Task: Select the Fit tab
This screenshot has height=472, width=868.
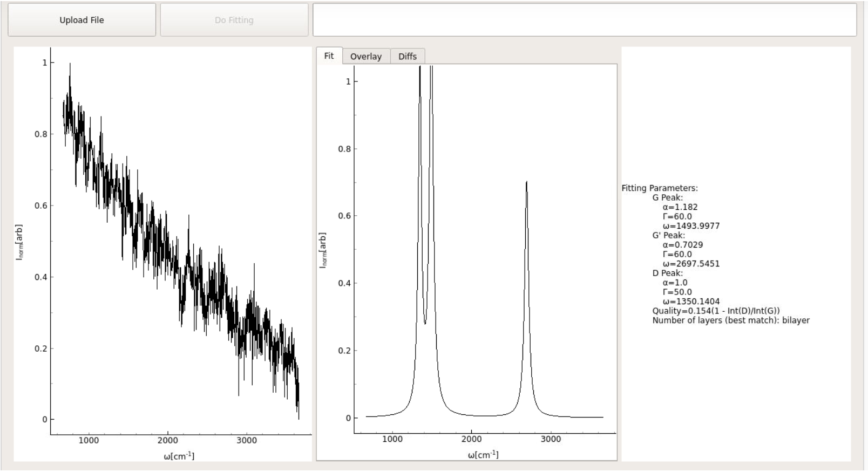Action: [x=329, y=56]
